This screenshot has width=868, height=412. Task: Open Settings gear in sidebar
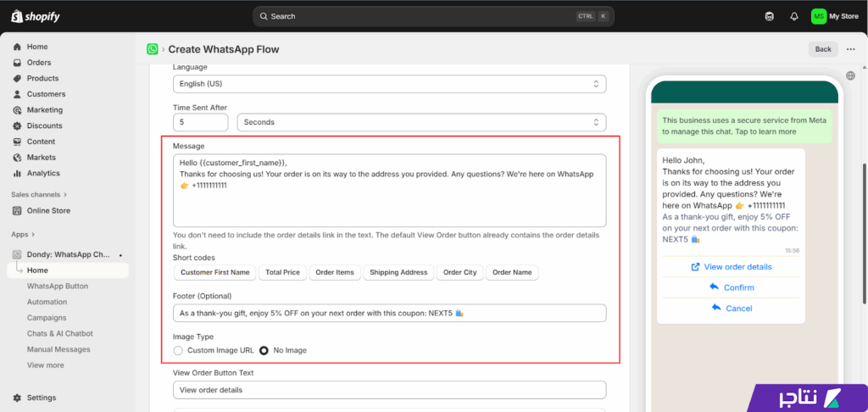pyautogui.click(x=17, y=398)
